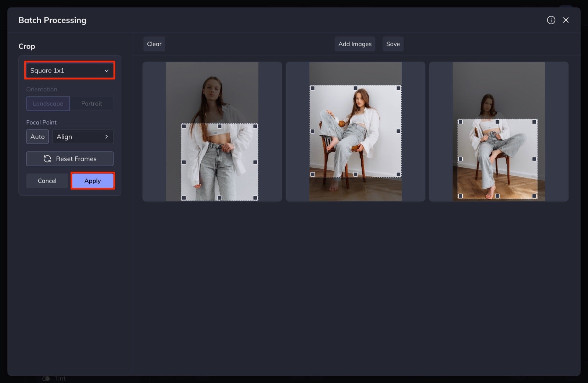The height and width of the screenshot is (383, 588).
Task: Click the arrow icon next to Align
Action: click(107, 136)
